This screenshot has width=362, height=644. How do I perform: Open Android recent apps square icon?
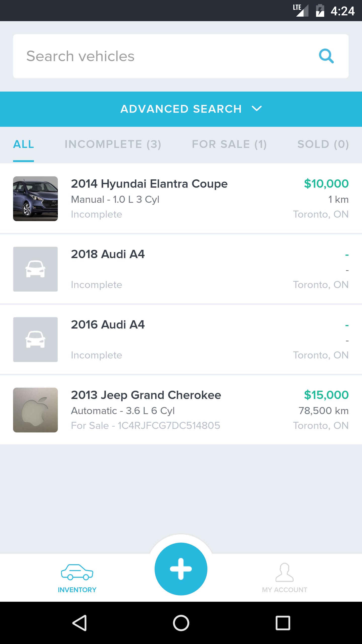point(283,623)
